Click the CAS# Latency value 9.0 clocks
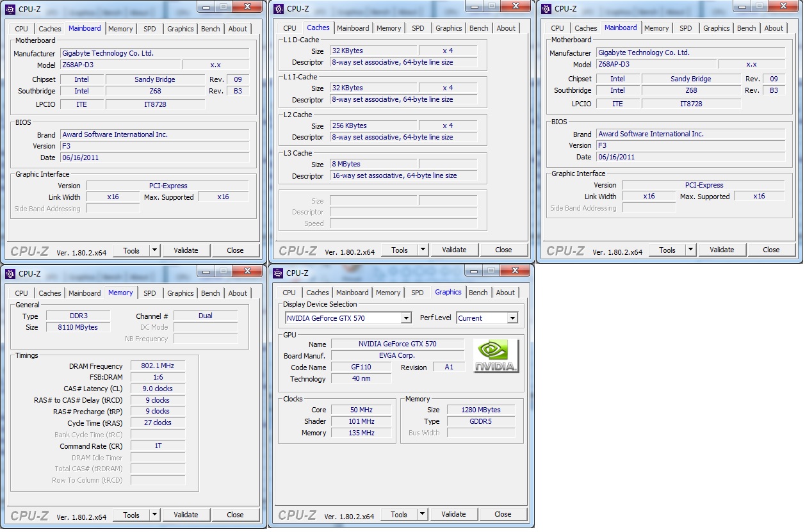This screenshot has width=805, height=532. tap(158, 389)
